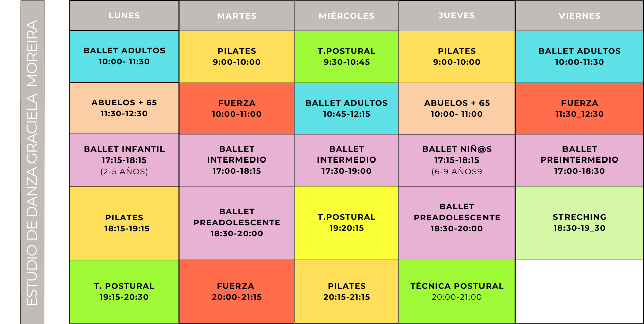The width and height of the screenshot is (644, 324).
Task: Select Tuesday Fuerza 20:00-21:15 class
Action: tap(236, 292)
